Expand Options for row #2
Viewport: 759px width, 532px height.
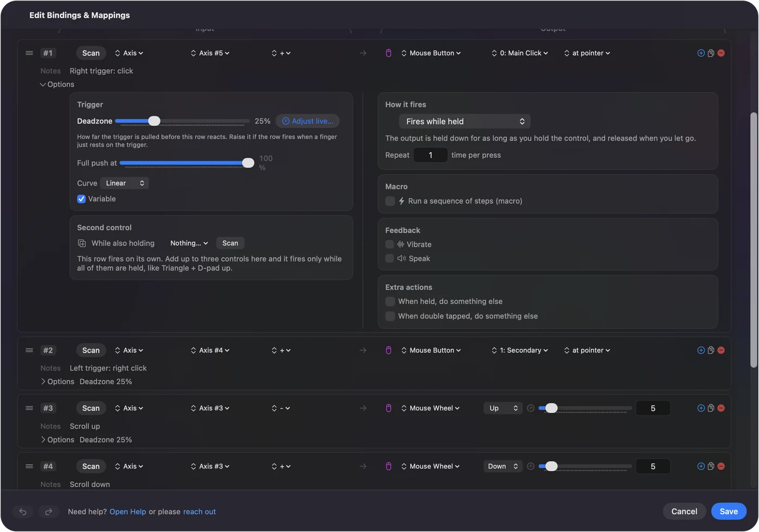tap(57, 382)
